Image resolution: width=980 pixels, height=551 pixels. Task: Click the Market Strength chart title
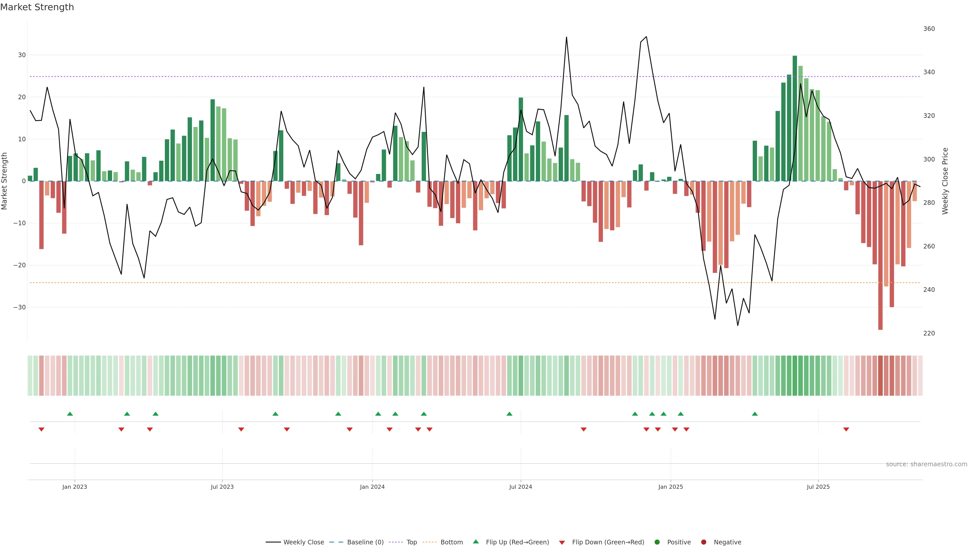coord(37,7)
